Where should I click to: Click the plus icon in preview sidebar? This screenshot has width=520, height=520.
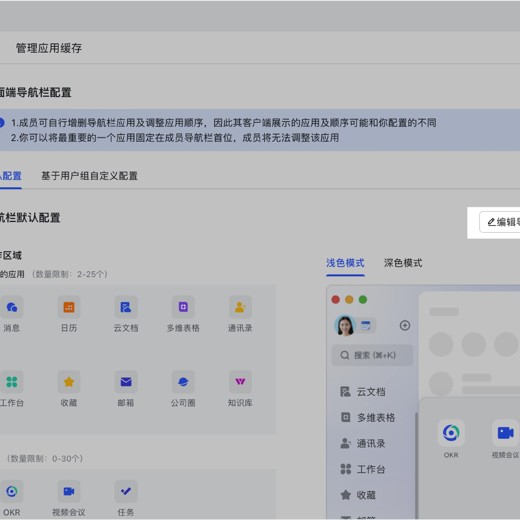coord(405,325)
